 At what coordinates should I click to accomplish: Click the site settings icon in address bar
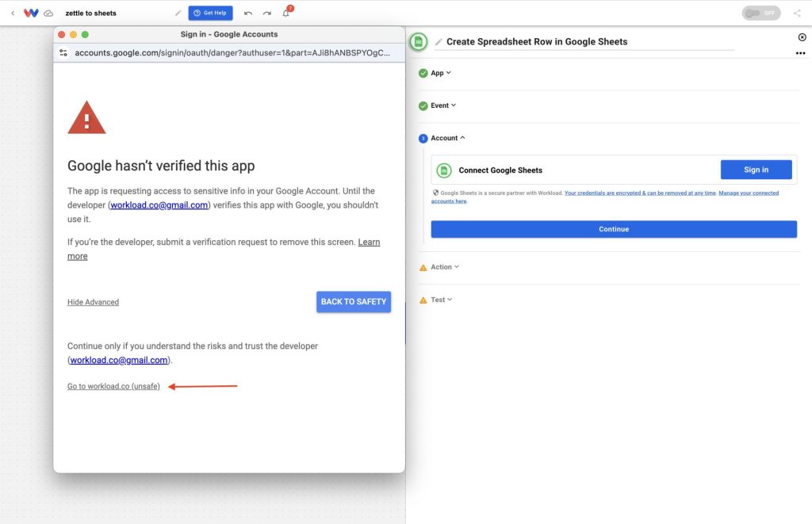tap(63, 53)
